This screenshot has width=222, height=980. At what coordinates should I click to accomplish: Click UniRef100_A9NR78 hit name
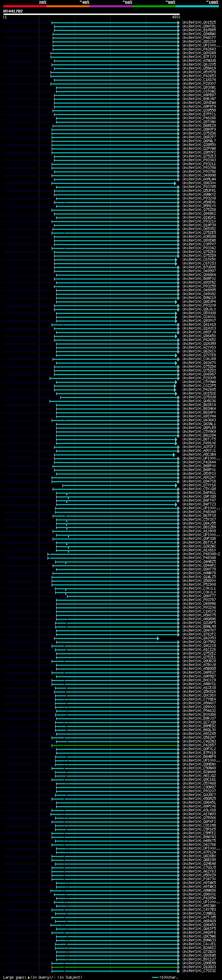(199, 573)
